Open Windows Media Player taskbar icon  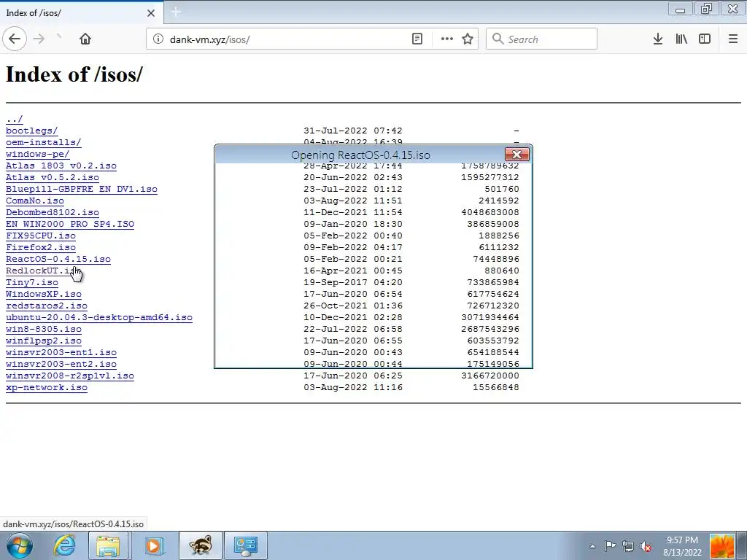pyautogui.click(x=153, y=545)
